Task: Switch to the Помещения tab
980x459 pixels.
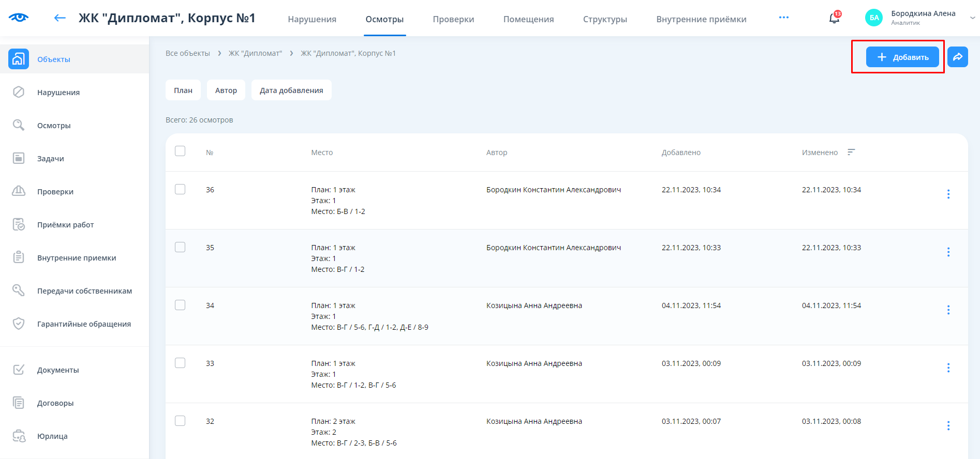Action: click(528, 19)
